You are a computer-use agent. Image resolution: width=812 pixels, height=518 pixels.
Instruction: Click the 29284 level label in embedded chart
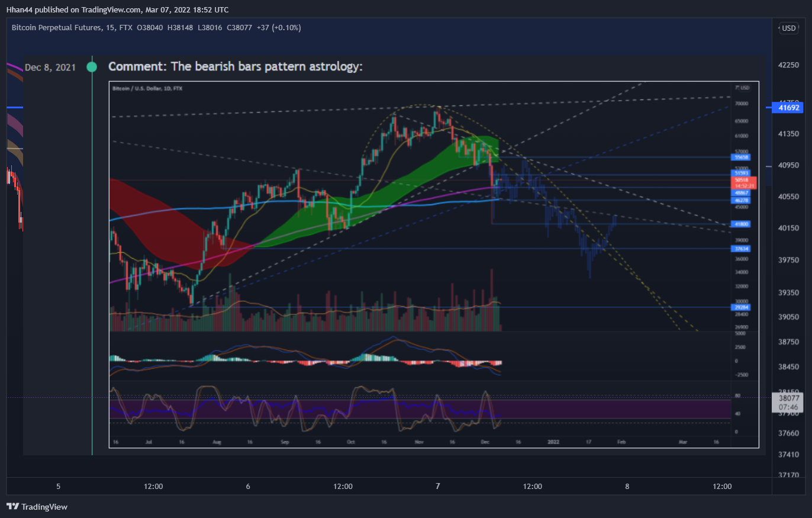(742, 307)
